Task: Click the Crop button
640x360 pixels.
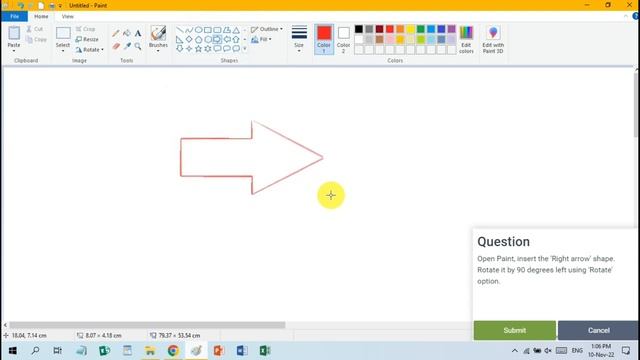Action: tap(85, 29)
